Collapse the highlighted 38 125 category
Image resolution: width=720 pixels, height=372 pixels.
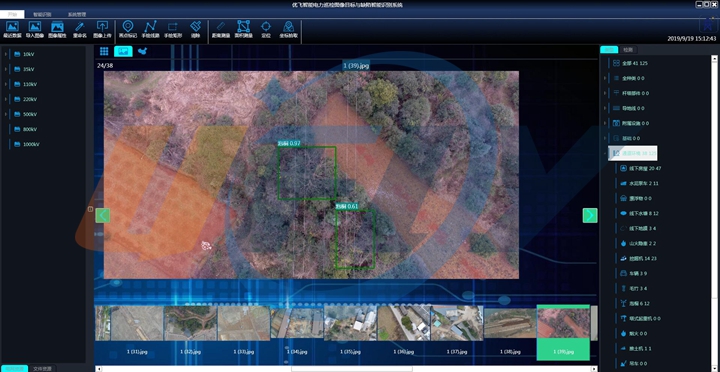coord(605,153)
